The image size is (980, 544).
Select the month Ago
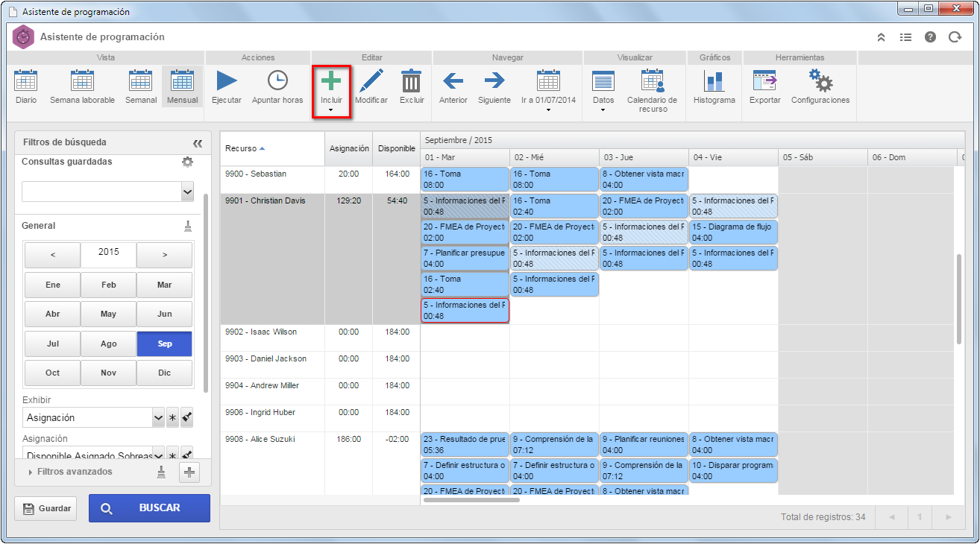pos(109,344)
